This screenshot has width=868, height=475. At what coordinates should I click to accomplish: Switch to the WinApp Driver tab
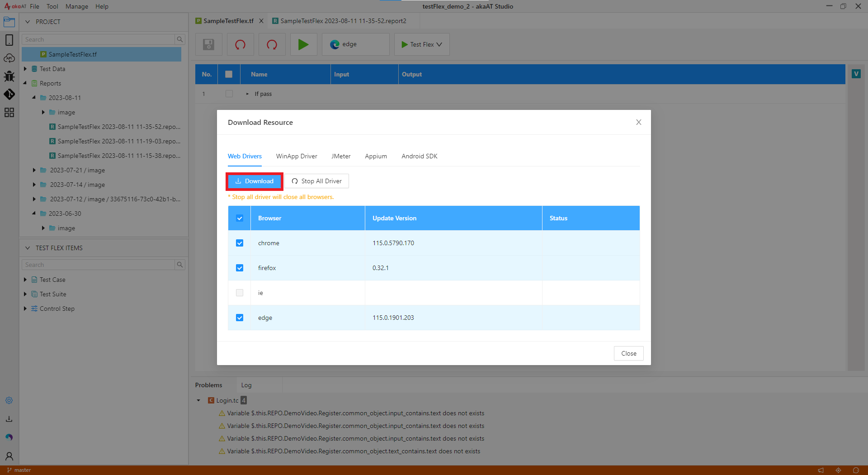pyautogui.click(x=297, y=156)
